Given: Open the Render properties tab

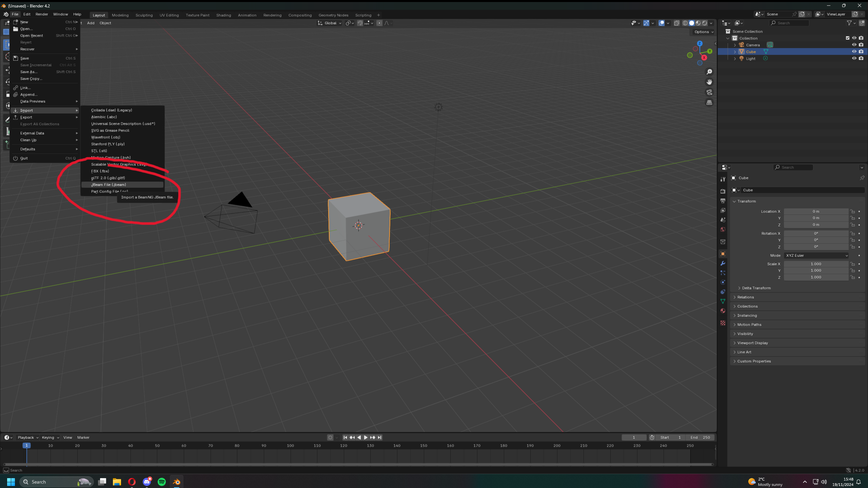Looking at the screenshot, I should [x=723, y=191].
